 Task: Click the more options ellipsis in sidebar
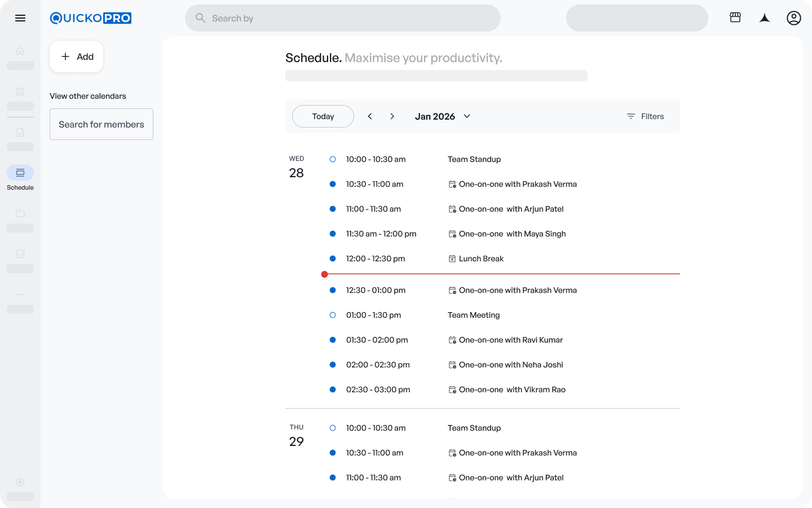pyautogui.click(x=20, y=295)
